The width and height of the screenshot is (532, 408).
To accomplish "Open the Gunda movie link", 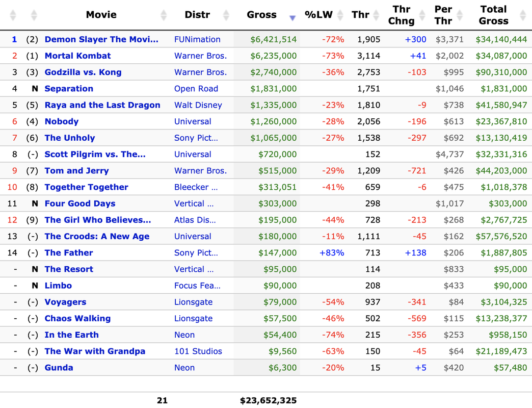I will click(59, 367).
